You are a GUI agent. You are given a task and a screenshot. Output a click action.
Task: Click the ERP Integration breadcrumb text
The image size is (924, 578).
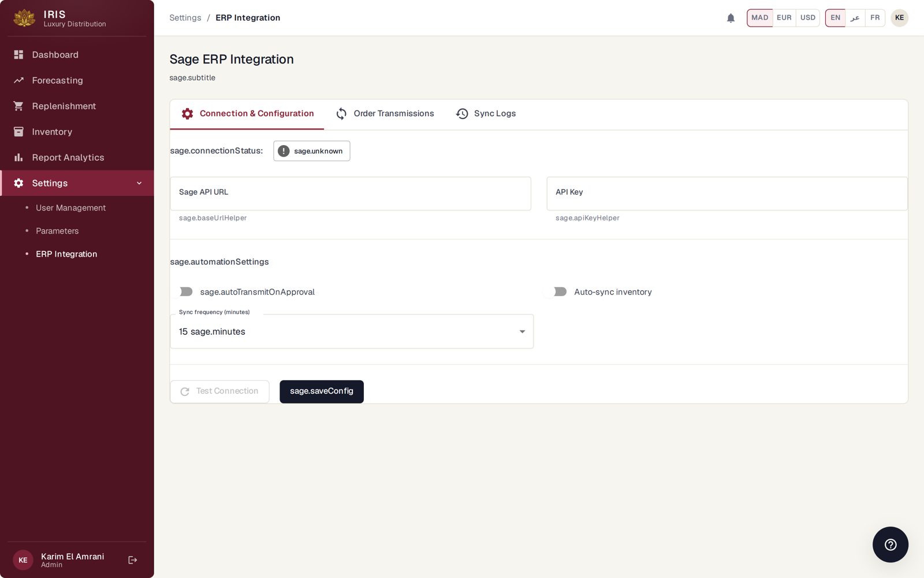pyautogui.click(x=248, y=18)
